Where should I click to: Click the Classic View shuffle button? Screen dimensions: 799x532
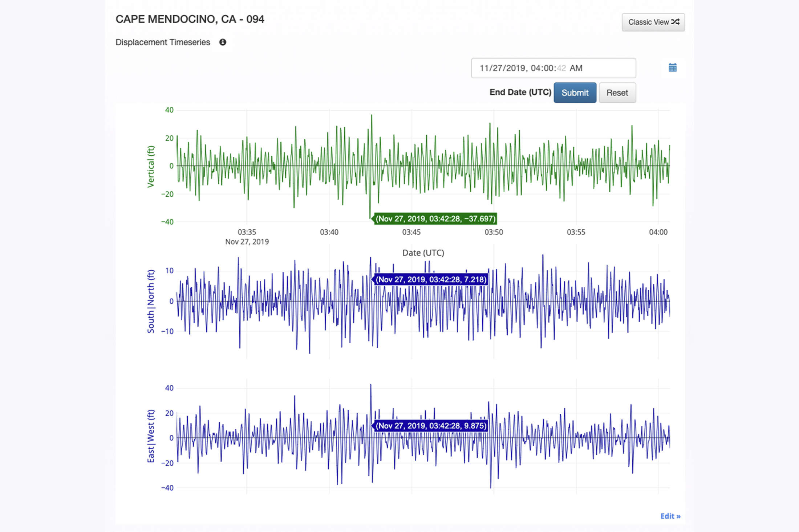[x=653, y=22]
